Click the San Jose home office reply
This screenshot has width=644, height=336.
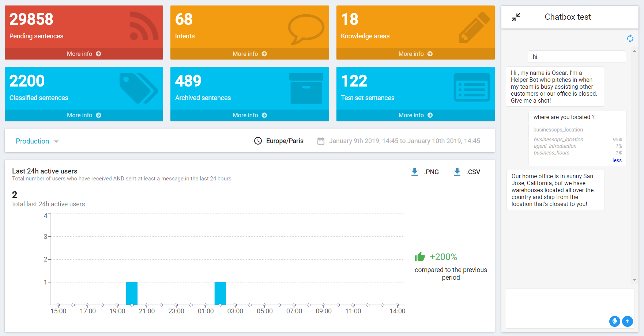pos(556,190)
